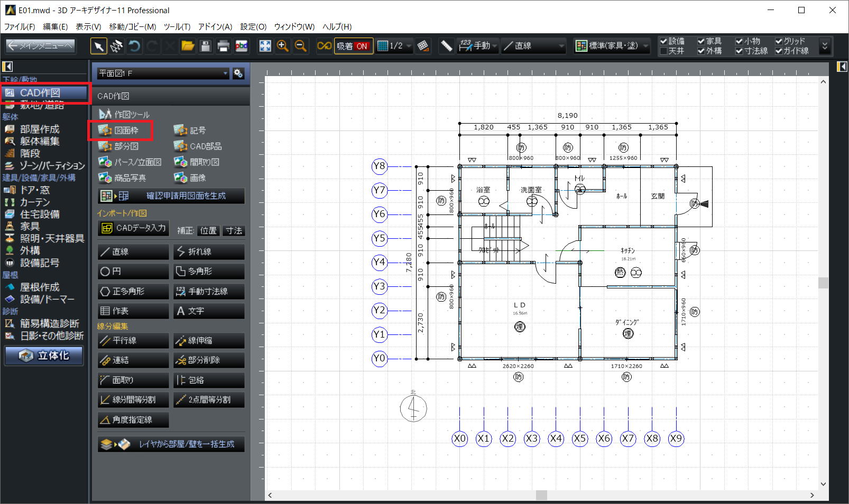
Task: Open the 設定(O) menu
Action: [253, 27]
